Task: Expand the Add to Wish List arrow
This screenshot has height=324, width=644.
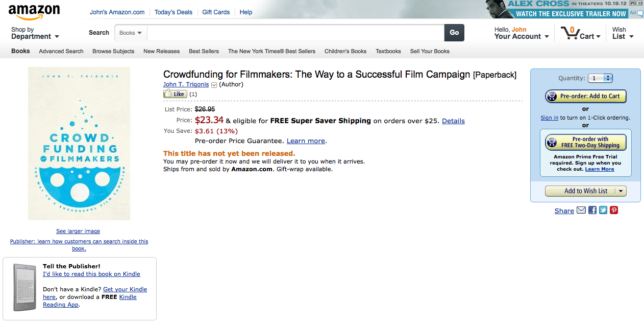Action: click(621, 191)
